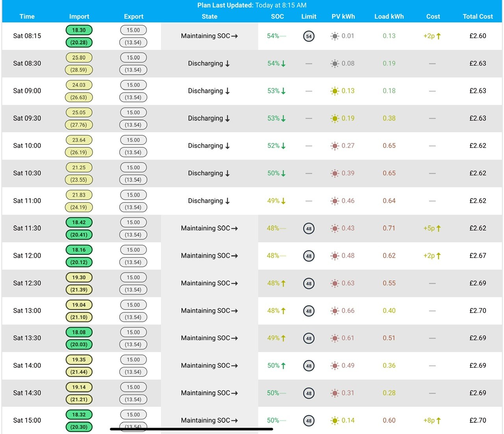Viewport: 504px width, 434px height.
Task: Click the sun icon for Sat 09:00 PV
Action: (335, 91)
